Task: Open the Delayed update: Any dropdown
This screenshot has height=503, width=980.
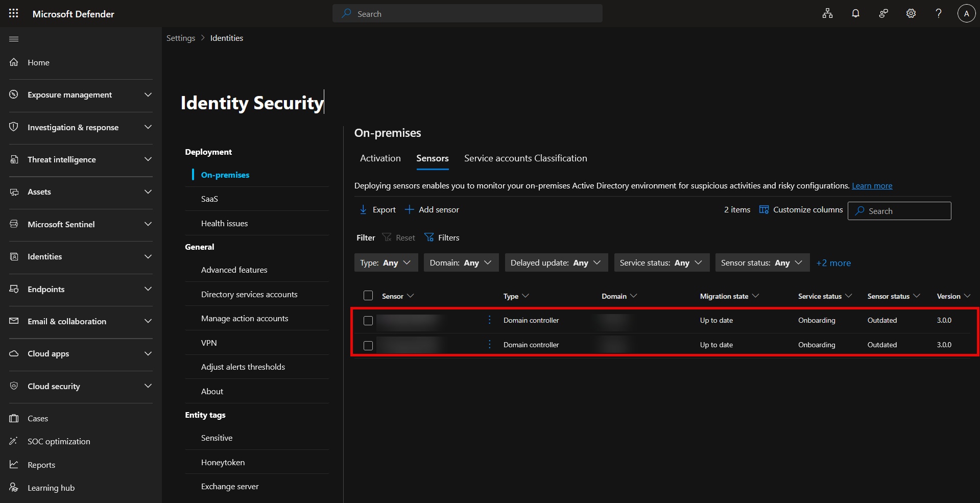Action: click(x=556, y=262)
